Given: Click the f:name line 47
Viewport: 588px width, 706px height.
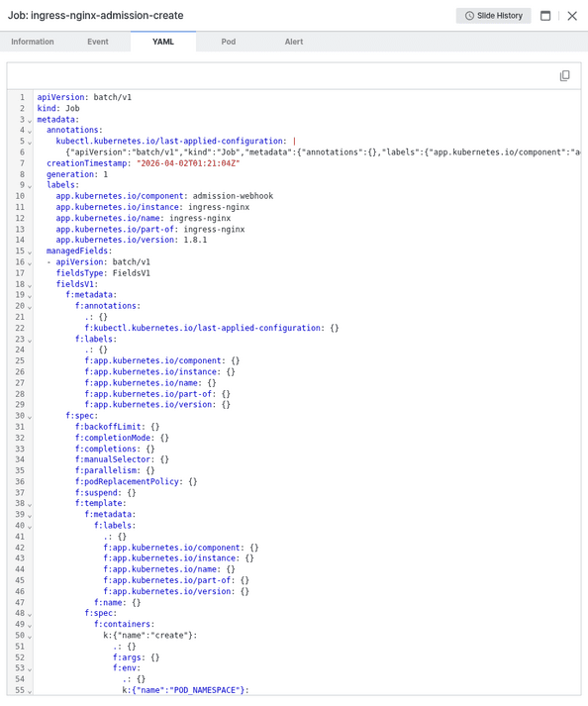Looking at the screenshot, I should point(117,602).
